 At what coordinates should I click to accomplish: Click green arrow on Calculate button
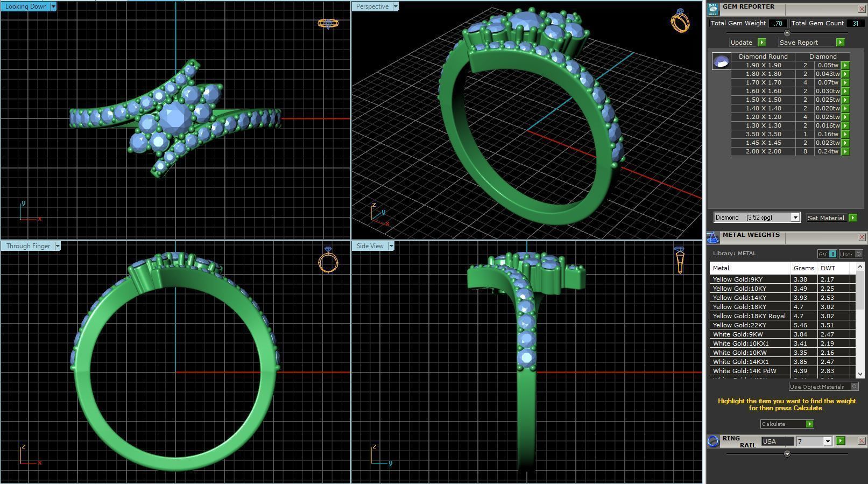click(x=809, y=424)
